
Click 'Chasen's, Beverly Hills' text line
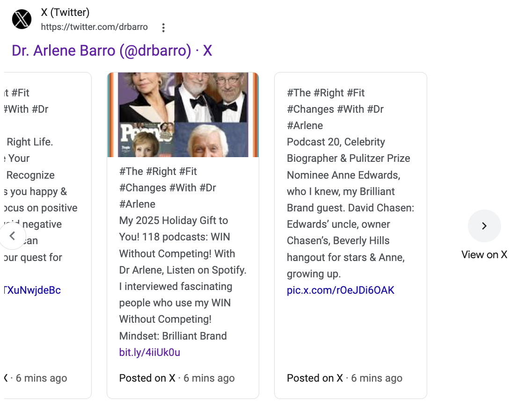point(338,240)
